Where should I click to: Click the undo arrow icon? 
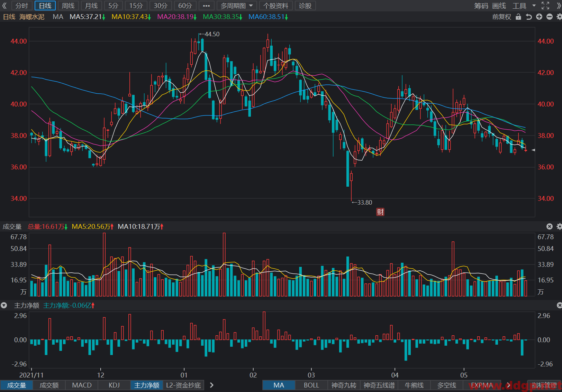pos(528,17)
